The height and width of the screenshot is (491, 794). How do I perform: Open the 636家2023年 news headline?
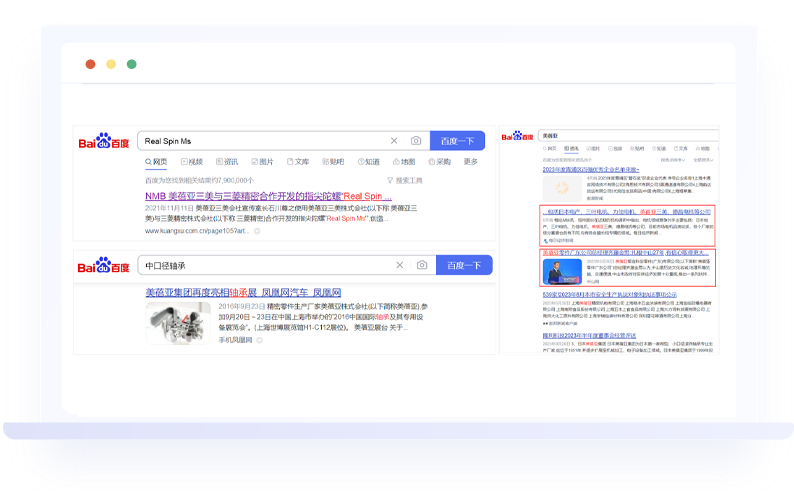pos(610,294)
